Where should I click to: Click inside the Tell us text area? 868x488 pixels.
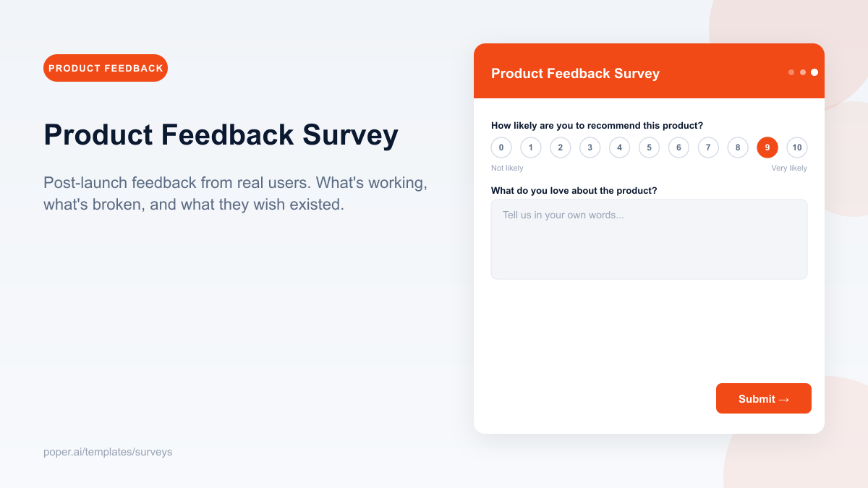pos(649,239)
